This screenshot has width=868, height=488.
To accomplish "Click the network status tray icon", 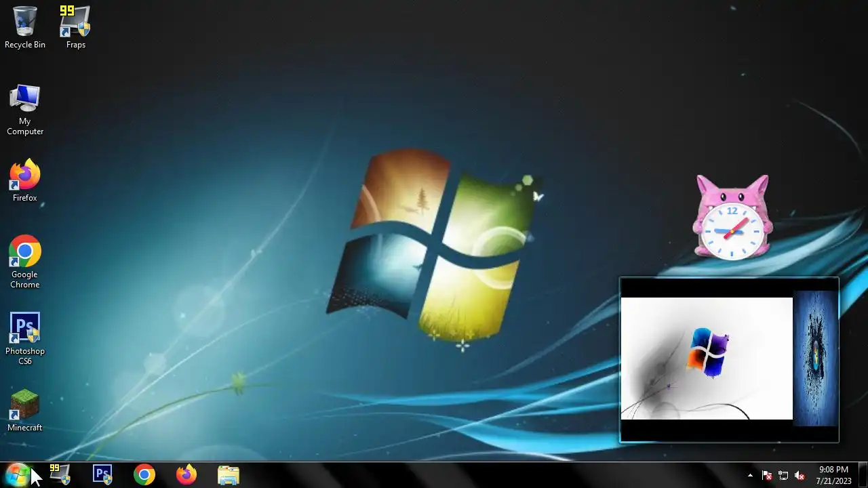I will pyautogui.click(x=783, y=475).
